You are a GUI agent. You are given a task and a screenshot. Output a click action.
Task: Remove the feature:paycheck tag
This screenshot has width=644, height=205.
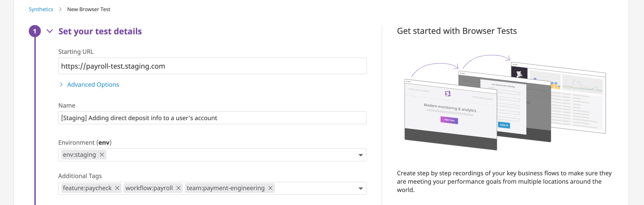coord(117,188)
